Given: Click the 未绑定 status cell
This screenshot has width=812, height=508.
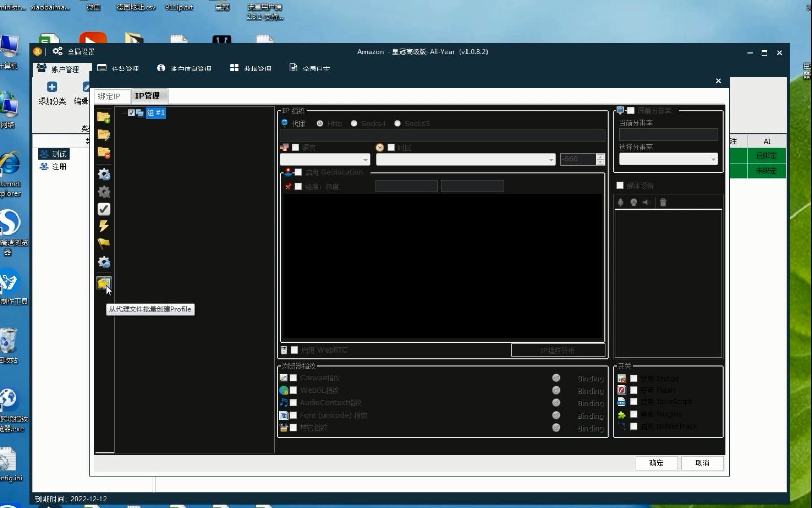Looking at the screenshot, I should [x=766, y=171].
